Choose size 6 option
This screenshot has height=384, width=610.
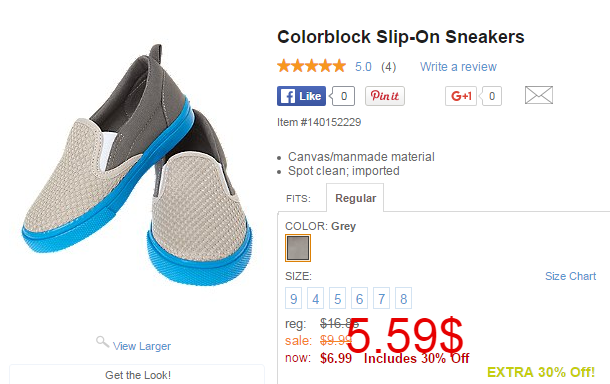click(359, 298)
